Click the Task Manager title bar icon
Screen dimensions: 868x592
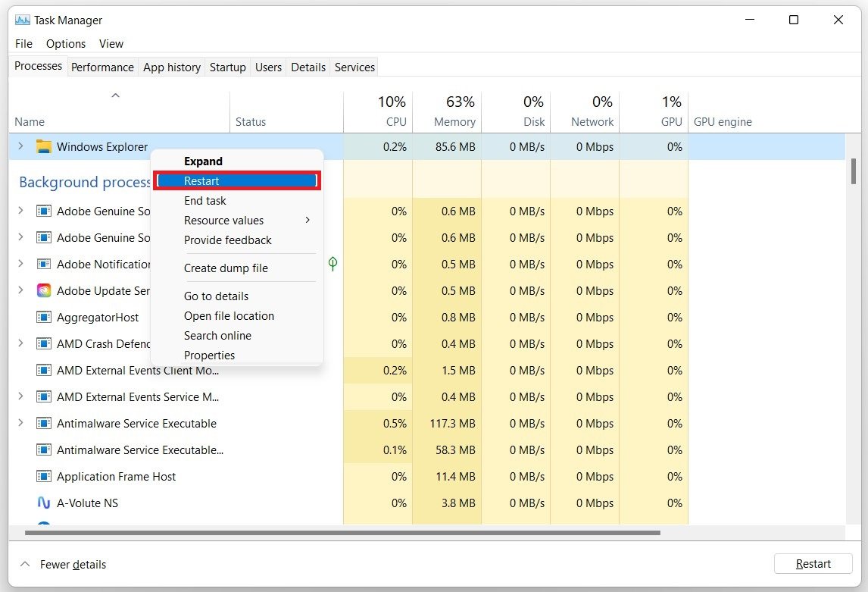pos(22,20)
